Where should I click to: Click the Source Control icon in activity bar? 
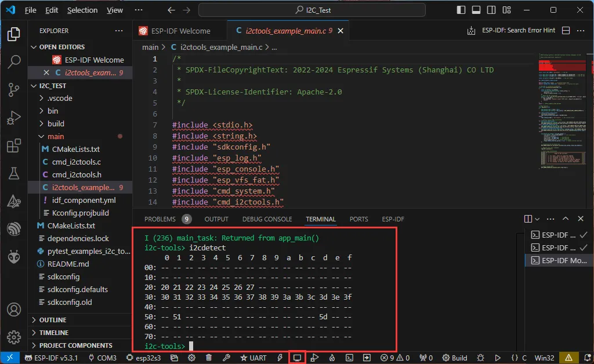14,88
